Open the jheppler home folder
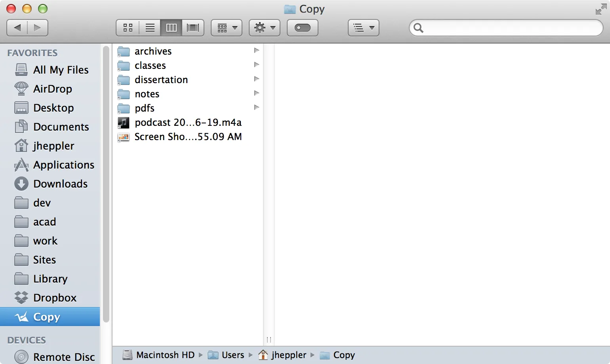This screenshot has height=364, width=610. point(50,146)
